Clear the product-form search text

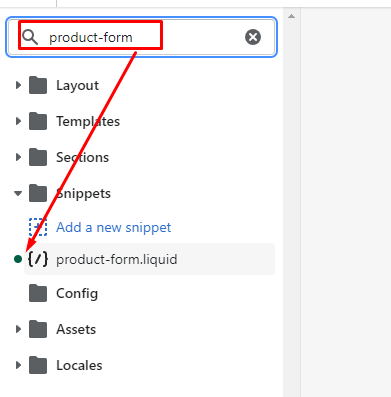tap(253, 37)
